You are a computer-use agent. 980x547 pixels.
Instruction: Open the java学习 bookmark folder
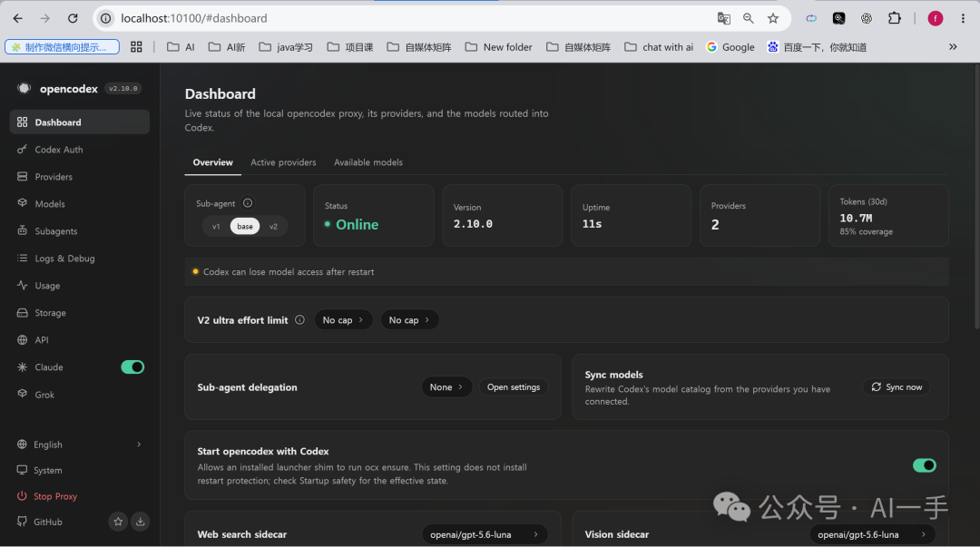click(x=286, y=47)
